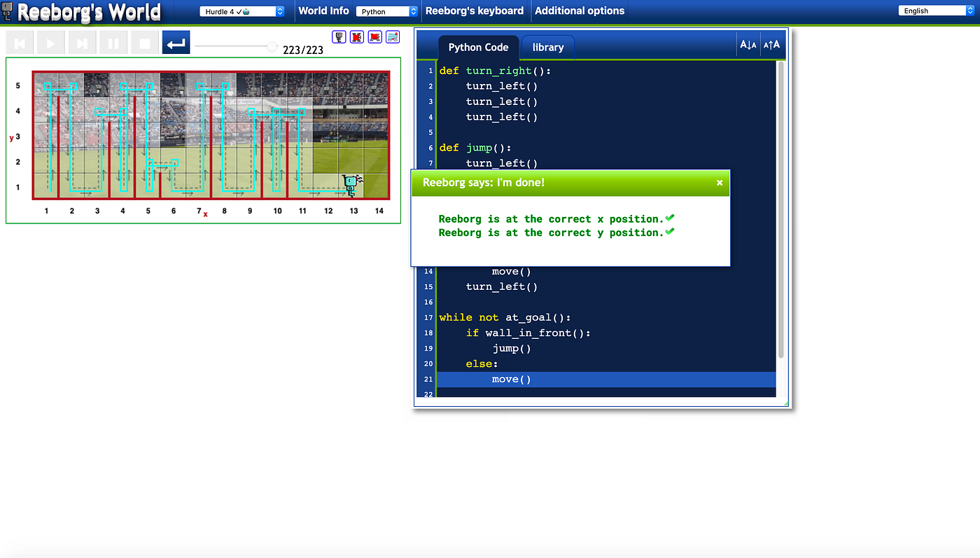Open the Python language dropdown

point(387,11)
